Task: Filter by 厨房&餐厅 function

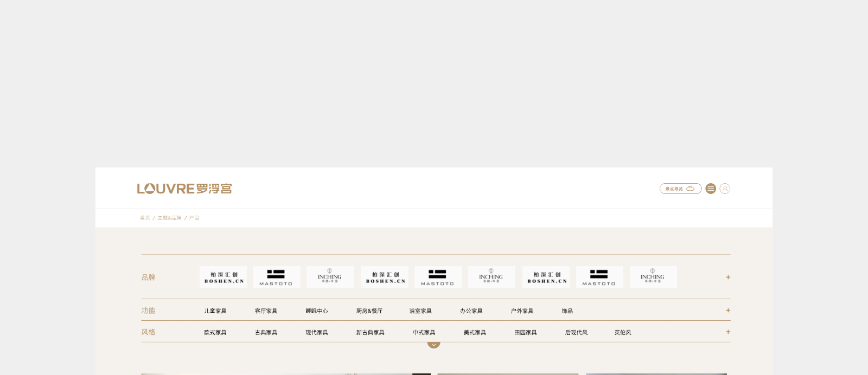Action: click(369, 311)
